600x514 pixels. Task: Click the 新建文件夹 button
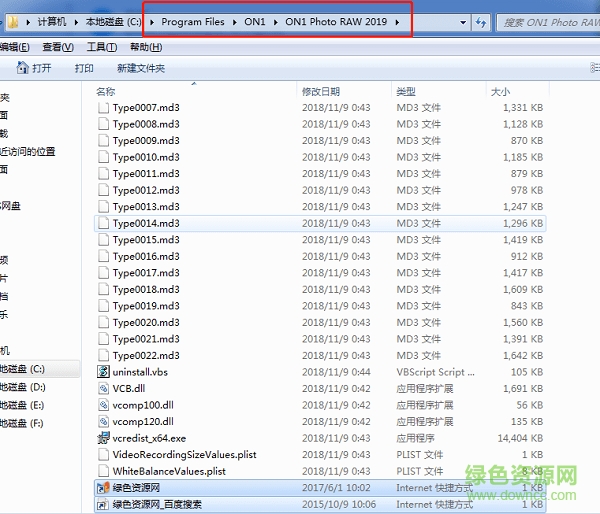tap(141, 68)
